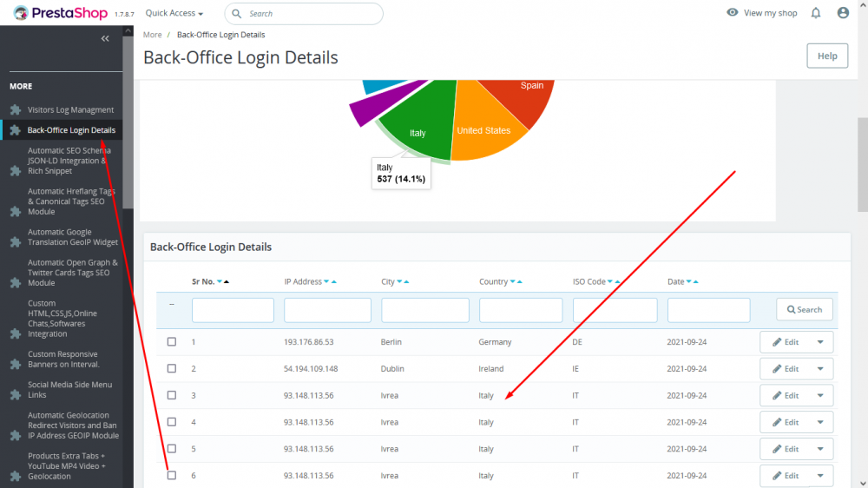Click puzzle icon for Social Media Side Menu
The height and width of the screenshot is (488, 868).
click(x=16, y=394)
